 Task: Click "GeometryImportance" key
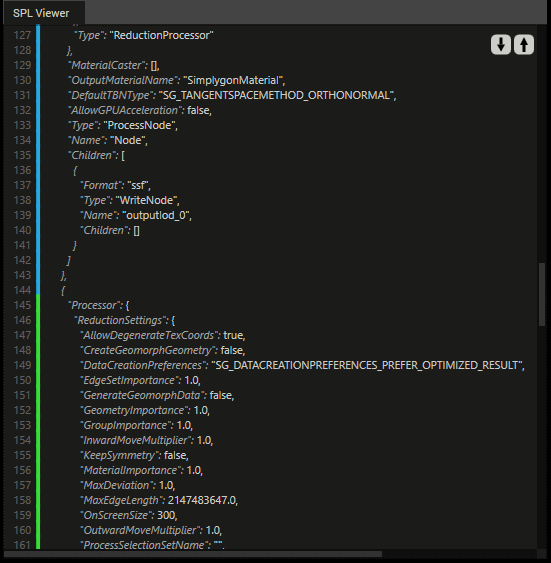point(135,410)
